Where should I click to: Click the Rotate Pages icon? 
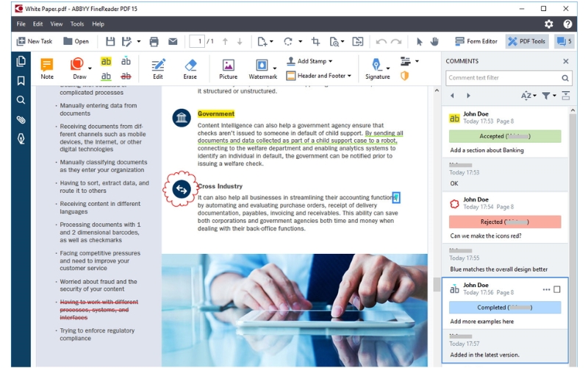pyautogui.click(x=288, y=41)
